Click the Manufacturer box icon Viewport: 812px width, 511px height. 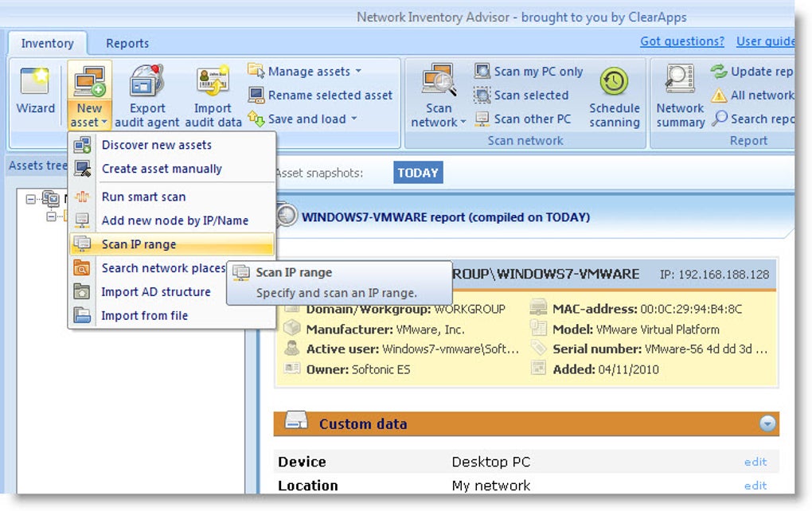coord(292,327)
